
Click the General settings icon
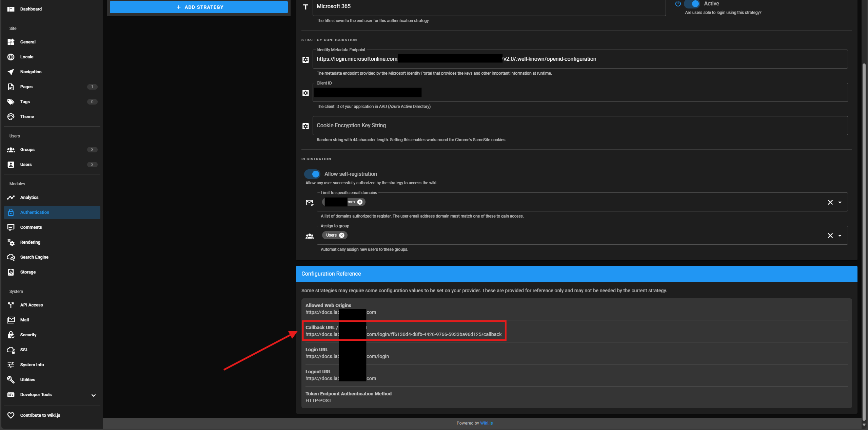[x=11, y=42]
